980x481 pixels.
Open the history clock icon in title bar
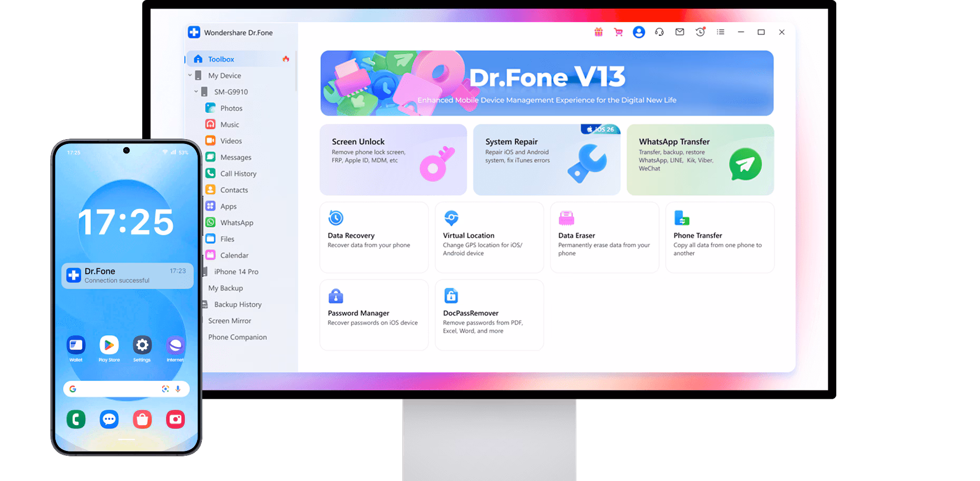tap(700, 32)
